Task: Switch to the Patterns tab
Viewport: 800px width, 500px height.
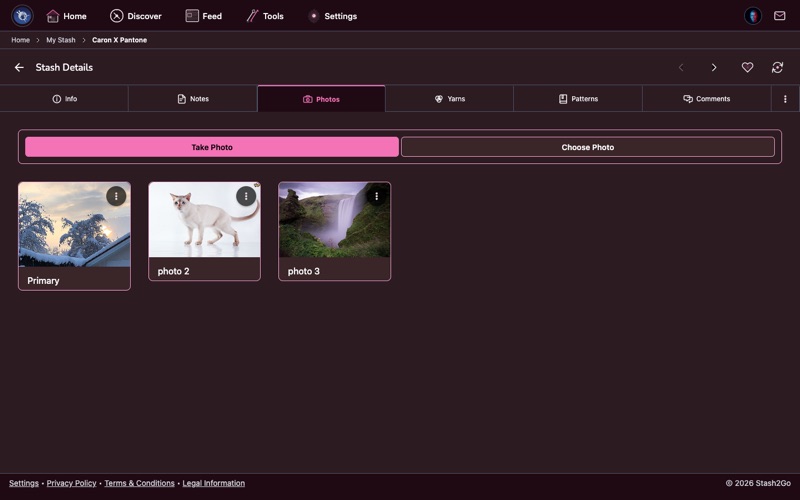Action: click(578, 99)
